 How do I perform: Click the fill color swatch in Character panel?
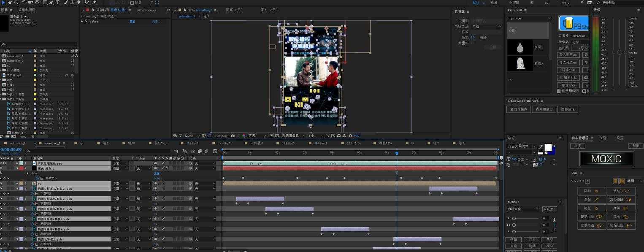548,147
